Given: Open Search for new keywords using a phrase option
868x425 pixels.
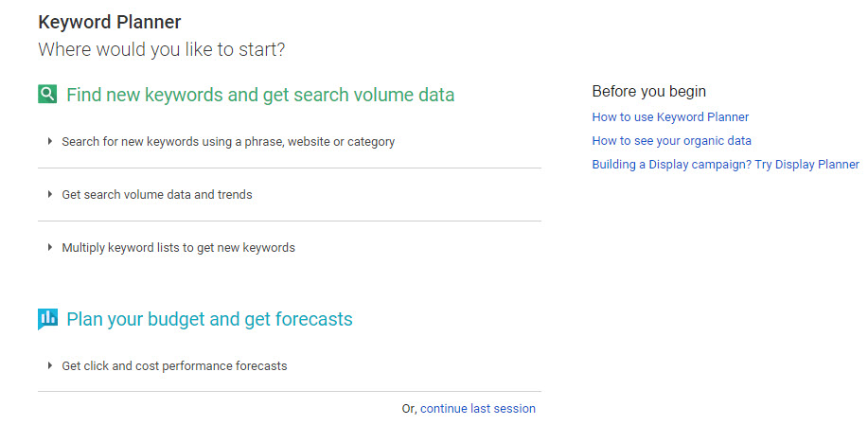Looking at the screenshot, I should pos(228,142).
